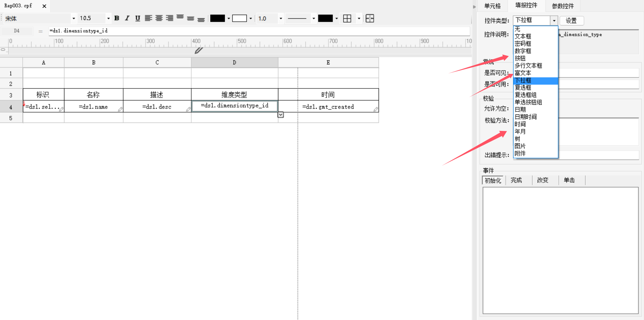The width and height of the screenshot is (644, 320).
Task: Open the font size 10.5 dropdown
Action: [108, 18]
